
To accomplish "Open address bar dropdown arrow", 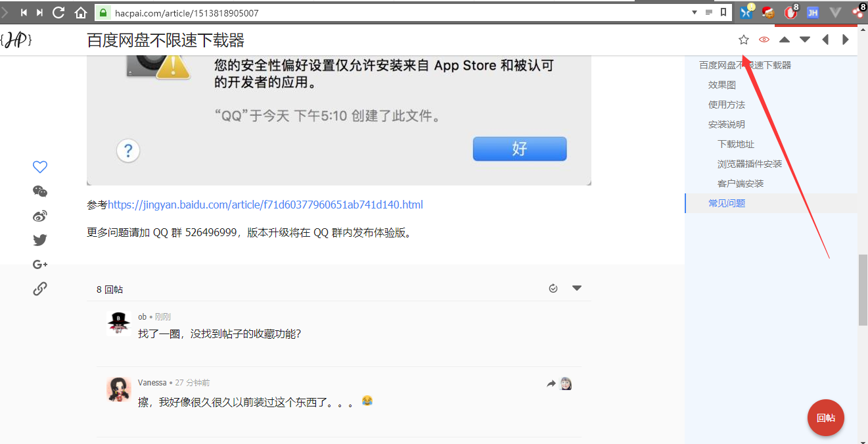I will click(695, 12).
